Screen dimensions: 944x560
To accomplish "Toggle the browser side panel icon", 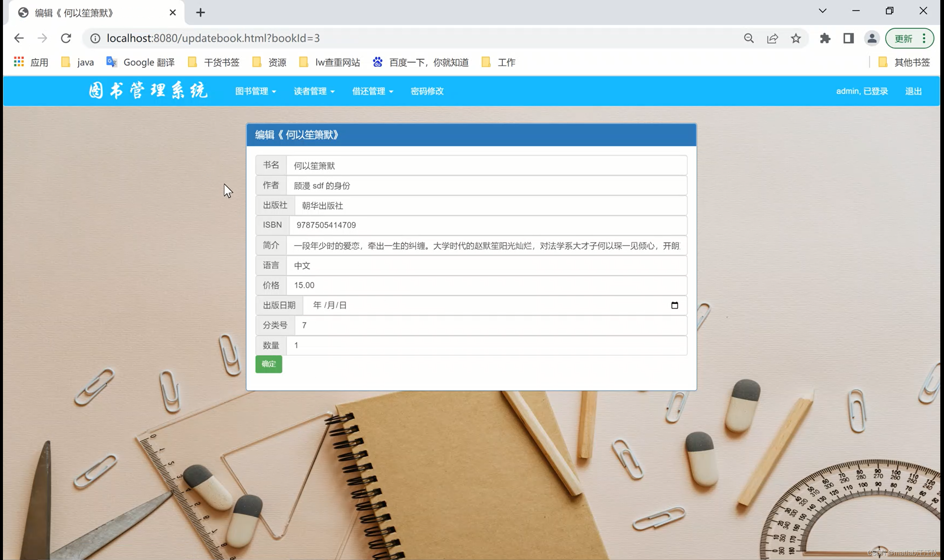I will click(848, 38).
